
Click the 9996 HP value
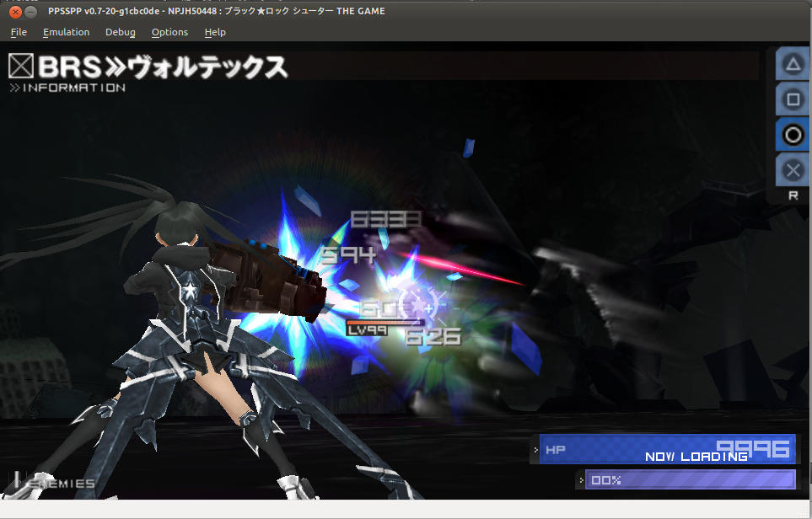click(x=754, y=448)
